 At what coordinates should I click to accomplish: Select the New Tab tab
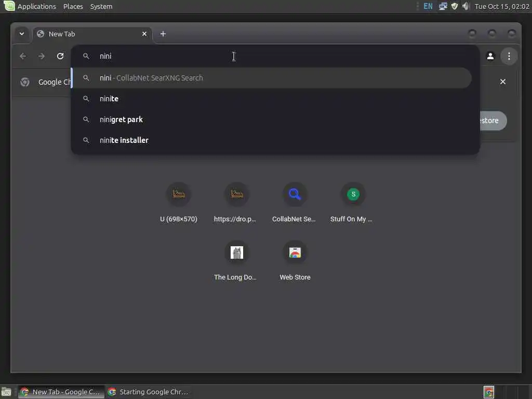92,34
